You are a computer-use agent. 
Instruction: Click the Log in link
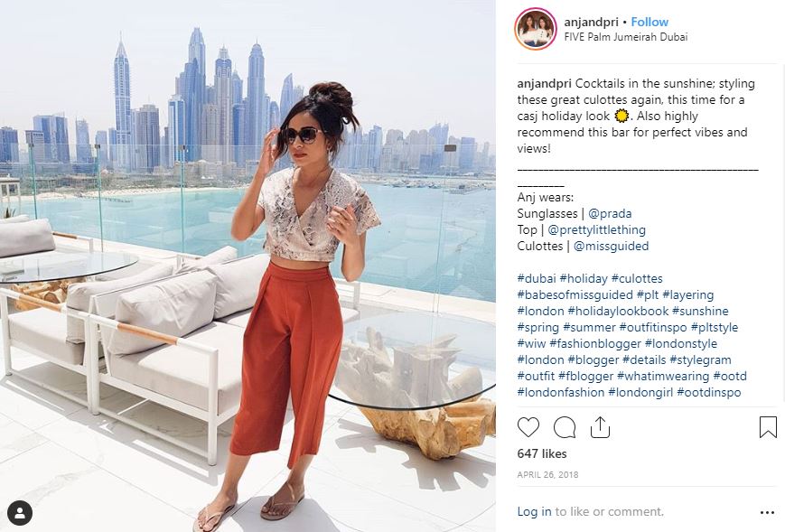(x=534, y=511)
